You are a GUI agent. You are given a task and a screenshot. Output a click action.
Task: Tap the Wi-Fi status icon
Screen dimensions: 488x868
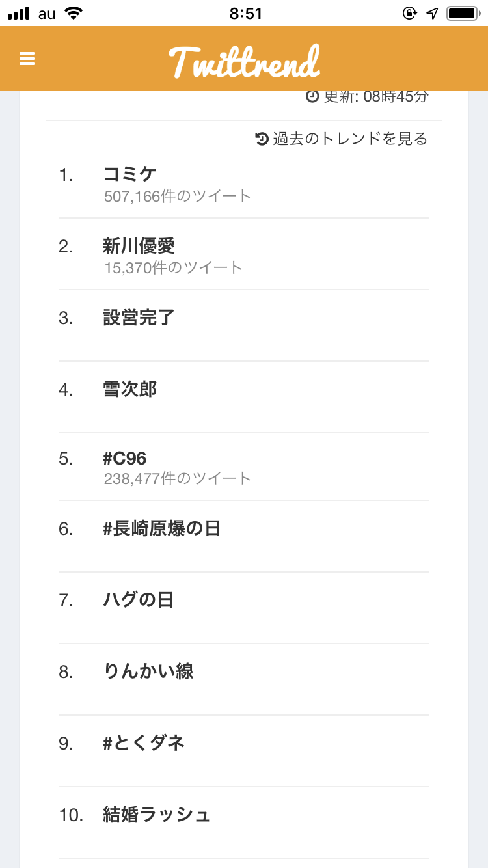74,13
